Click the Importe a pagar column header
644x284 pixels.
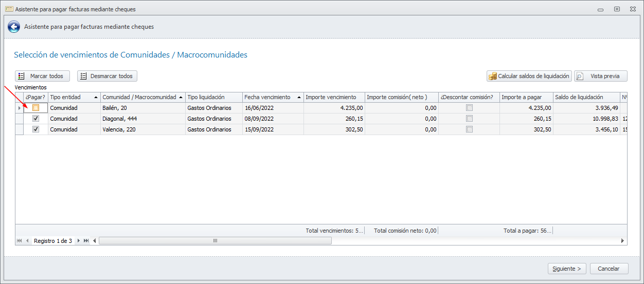[526, 97]
